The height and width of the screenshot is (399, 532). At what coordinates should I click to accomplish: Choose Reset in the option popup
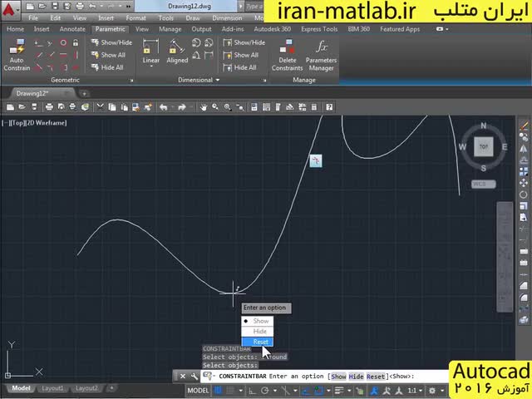coord(258,342)
